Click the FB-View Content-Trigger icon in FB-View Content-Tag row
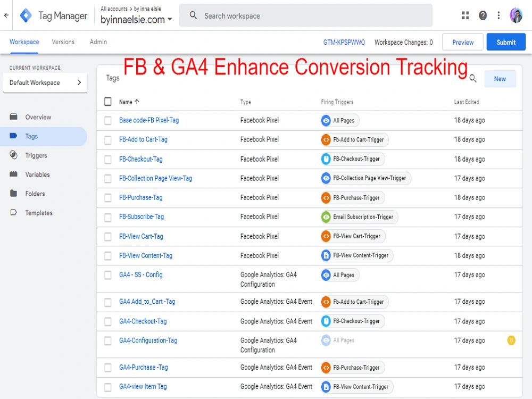 pyautogui.click(x=326, y=255)
